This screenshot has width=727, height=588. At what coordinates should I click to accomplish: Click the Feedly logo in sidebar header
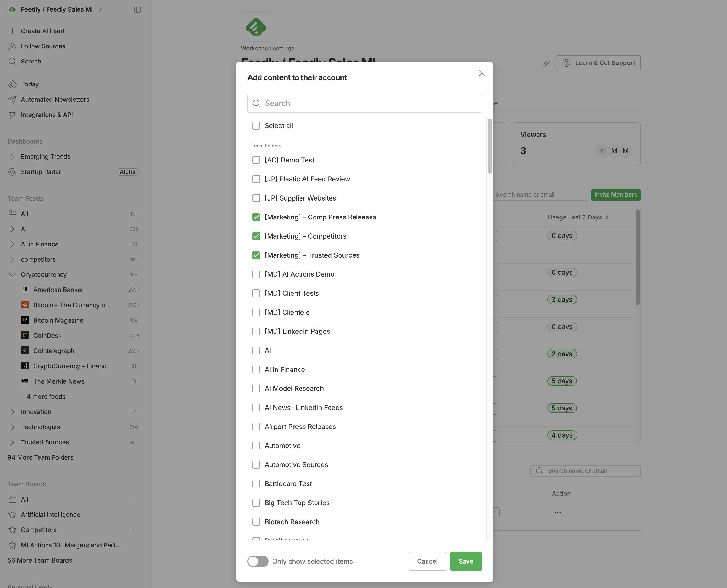pos(12,9)
